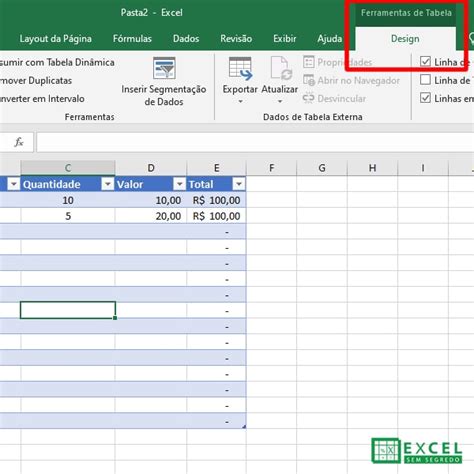The width and height of the screenshot is (474, 474).
Task: Open the Fórmulas tab
Action: [132, 39]
